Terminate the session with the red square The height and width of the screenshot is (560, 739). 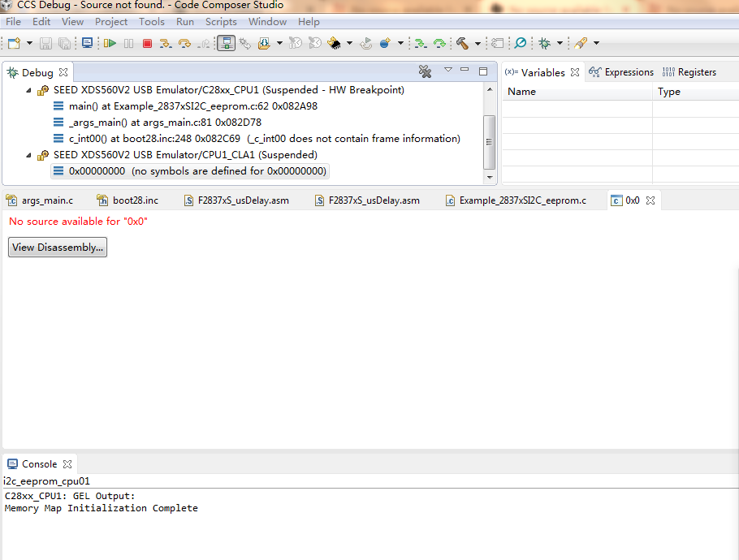click(x=147, y=43)
